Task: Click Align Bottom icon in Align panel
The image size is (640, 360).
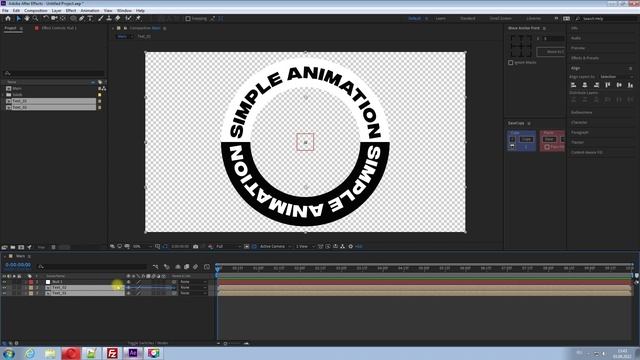Action: point(631,85)
